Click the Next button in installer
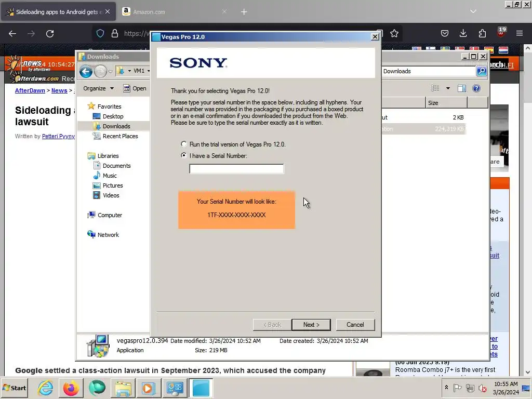 (x=311, y=325)
